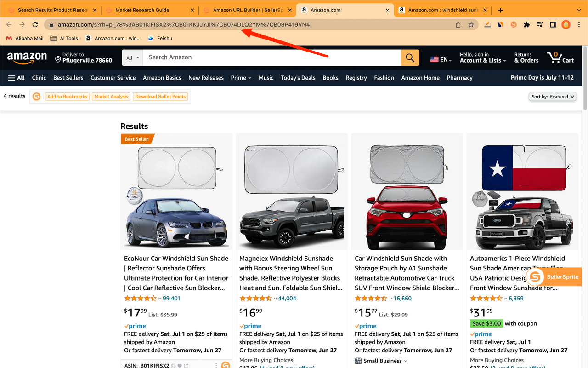The width and height of the screenshot is (588, 368).
Task: Open the EN language selector
Action: [x=441, y=59]
